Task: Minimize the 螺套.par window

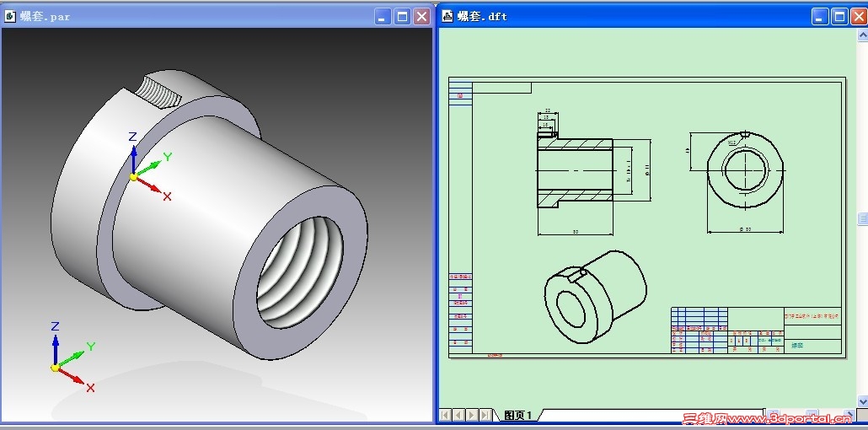Action: (383, 17)
